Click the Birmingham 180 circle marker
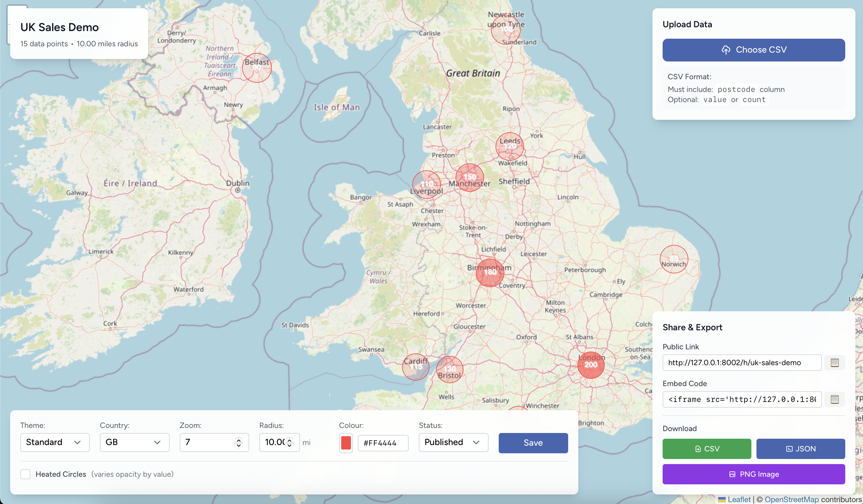The height and width of the screenshot is (504, 863). [x=490, y=272]
